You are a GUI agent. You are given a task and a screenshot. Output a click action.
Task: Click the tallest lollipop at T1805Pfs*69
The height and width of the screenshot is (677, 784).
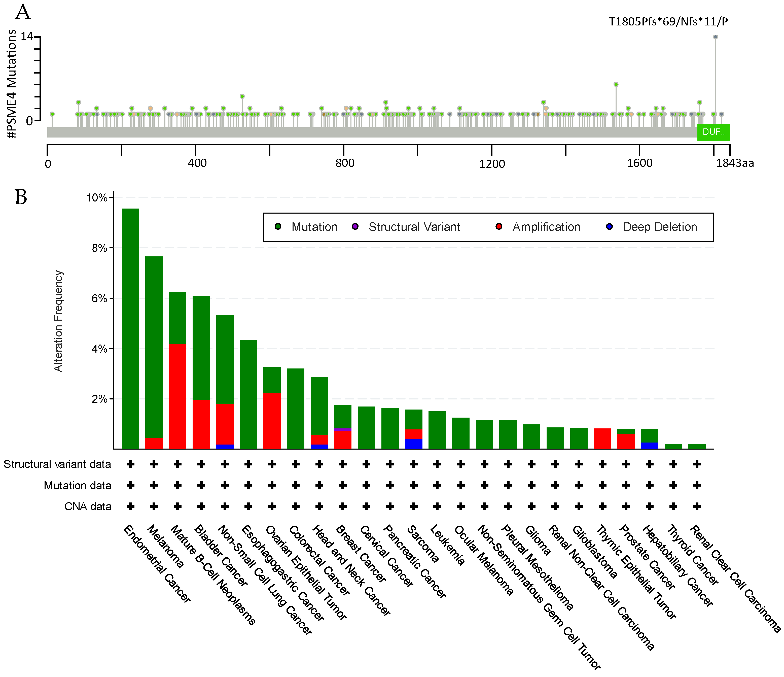point(715,37)
